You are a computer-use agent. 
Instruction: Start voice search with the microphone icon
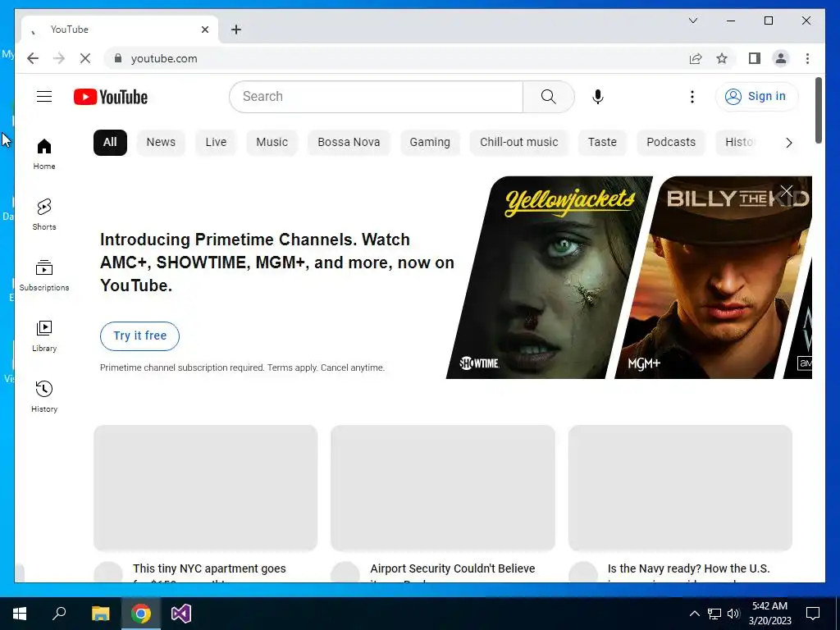pos(598,97)
